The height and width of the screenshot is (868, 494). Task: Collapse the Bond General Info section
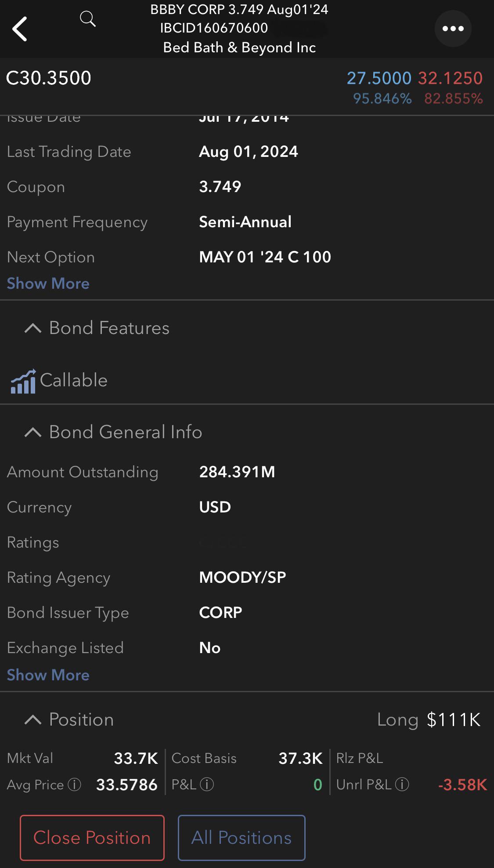point(33,432)
